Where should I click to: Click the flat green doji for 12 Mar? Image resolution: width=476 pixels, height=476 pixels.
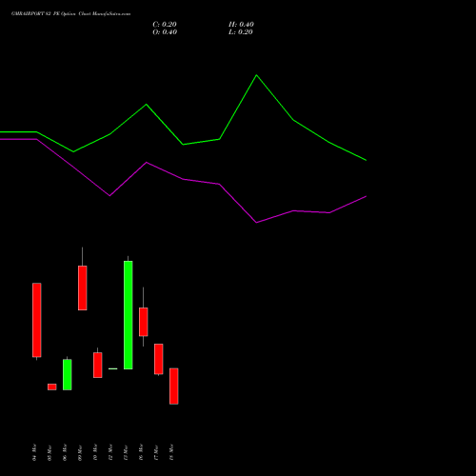[x=113, y=368]
